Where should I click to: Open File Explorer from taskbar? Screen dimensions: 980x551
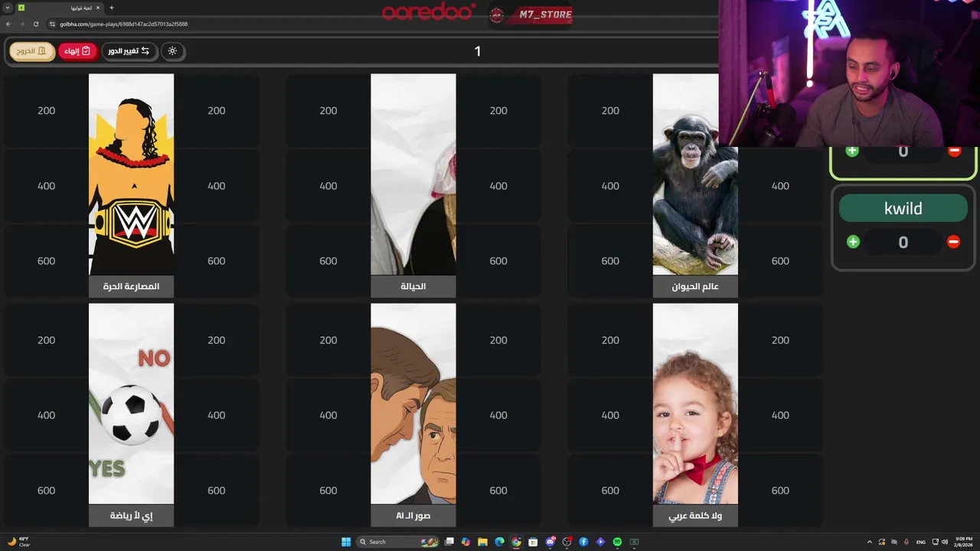482,542
